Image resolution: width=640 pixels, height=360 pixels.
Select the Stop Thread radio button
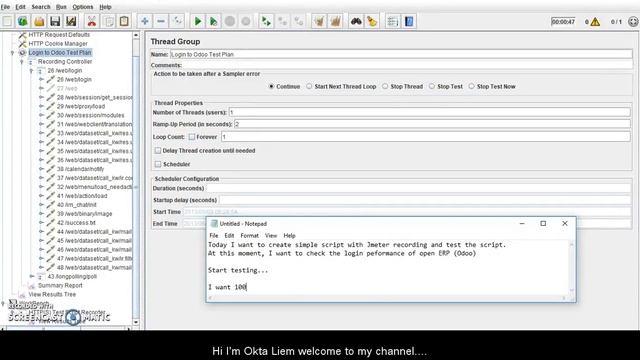pyautogui.click(x=385, y=87)
